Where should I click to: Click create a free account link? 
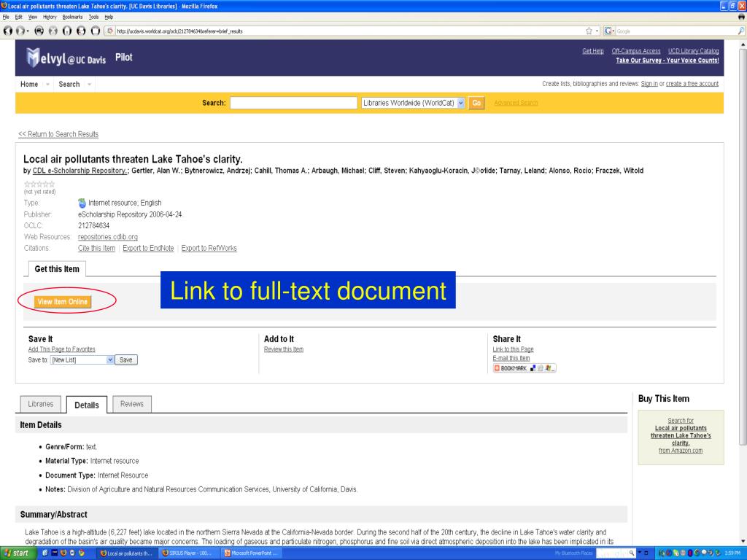[x=692, y=84]
